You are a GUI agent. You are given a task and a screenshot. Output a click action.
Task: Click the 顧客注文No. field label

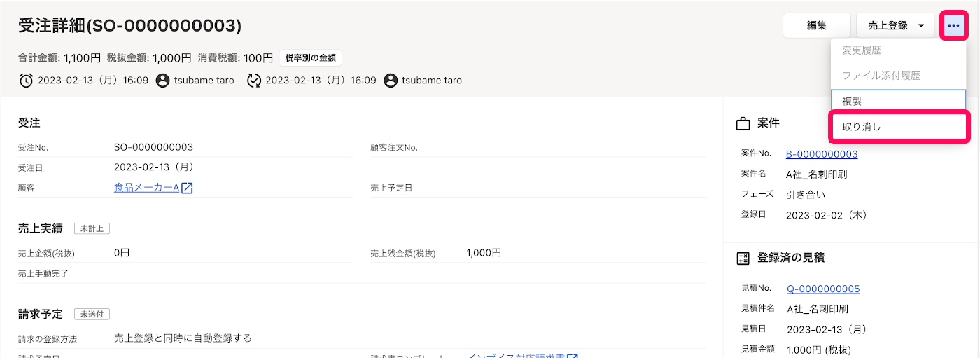[394, 148]
